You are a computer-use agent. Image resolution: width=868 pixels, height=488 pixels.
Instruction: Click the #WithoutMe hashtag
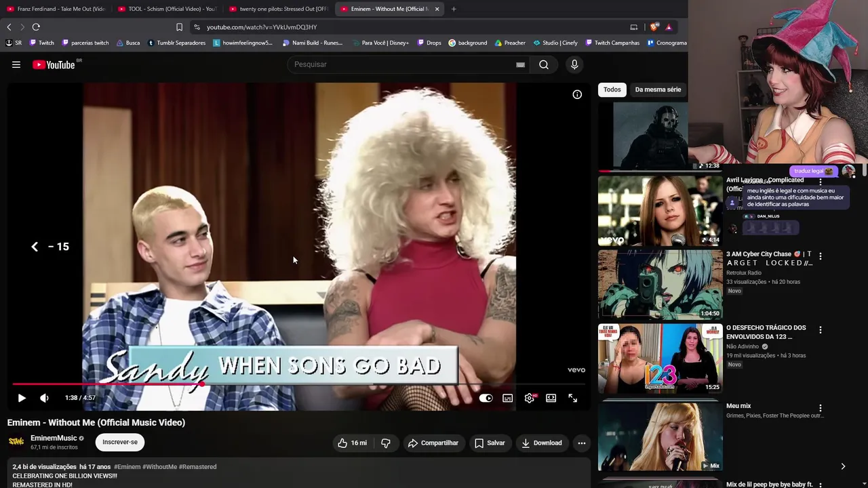click(x=160, y=467)
